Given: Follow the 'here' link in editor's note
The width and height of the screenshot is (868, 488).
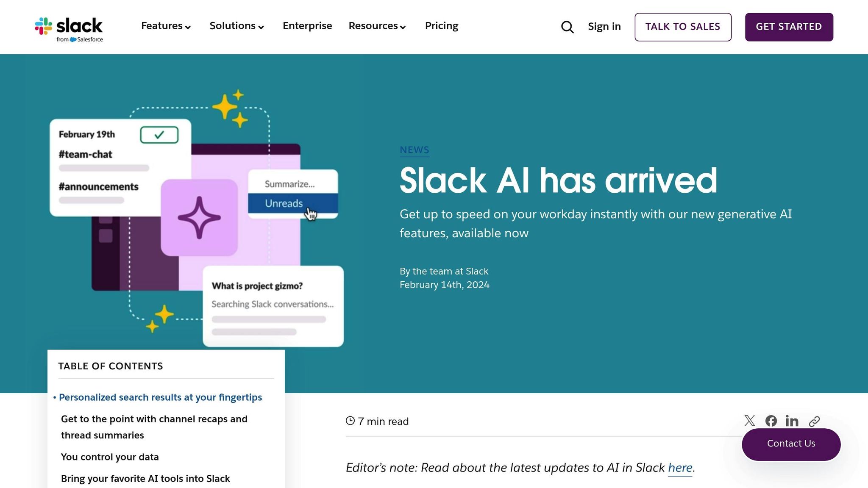Looking at the screenshot, I should coord(680,468).
